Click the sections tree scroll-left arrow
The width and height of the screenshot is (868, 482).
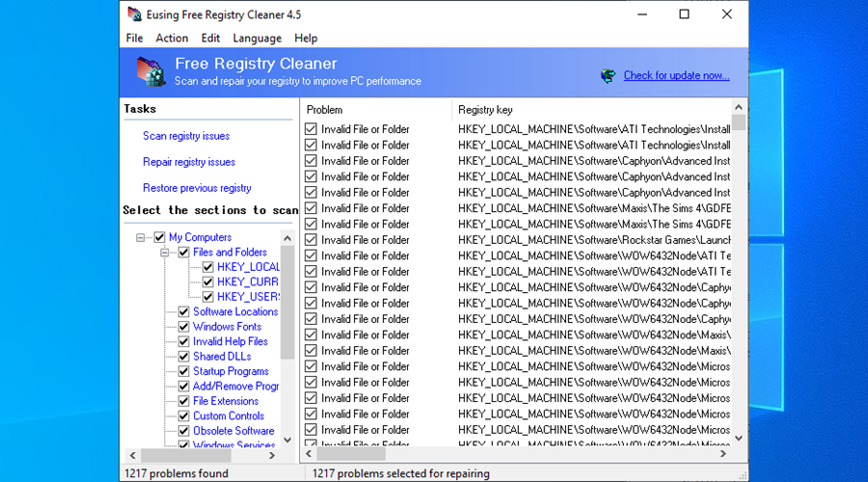[128, 454]
